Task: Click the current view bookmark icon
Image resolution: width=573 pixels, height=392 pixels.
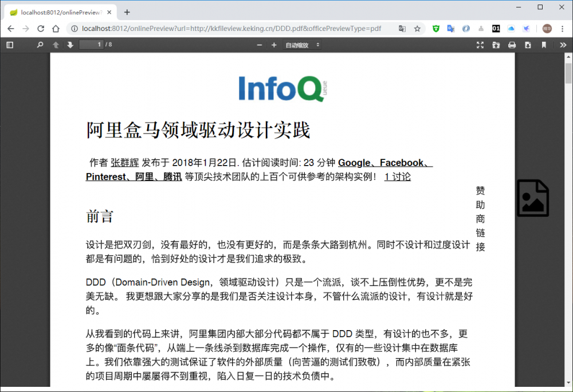Action: (543, 45)
